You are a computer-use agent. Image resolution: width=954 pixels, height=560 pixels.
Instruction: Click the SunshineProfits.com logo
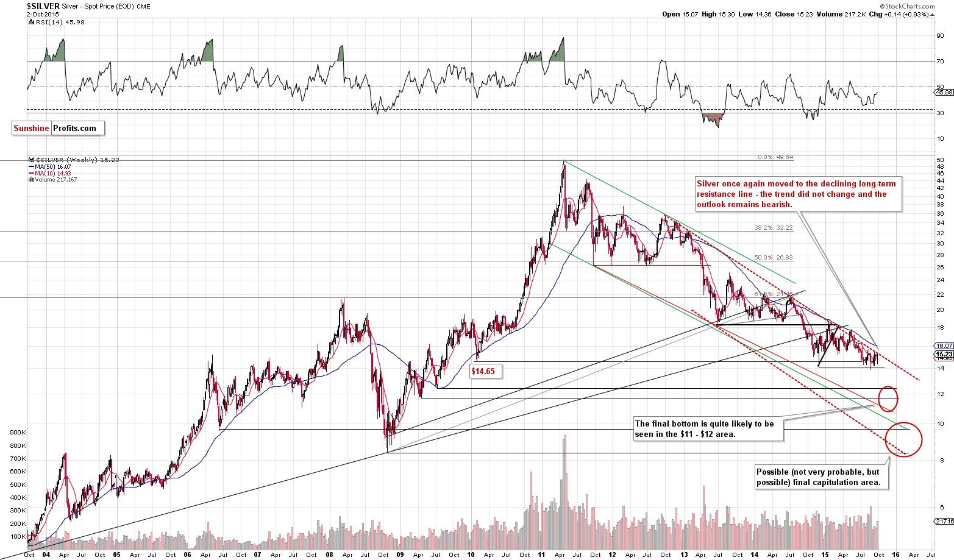58,128
